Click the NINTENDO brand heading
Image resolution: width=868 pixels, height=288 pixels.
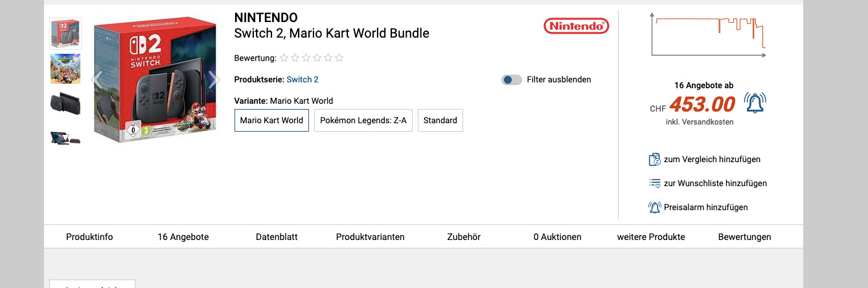click(x=266, y=17)
